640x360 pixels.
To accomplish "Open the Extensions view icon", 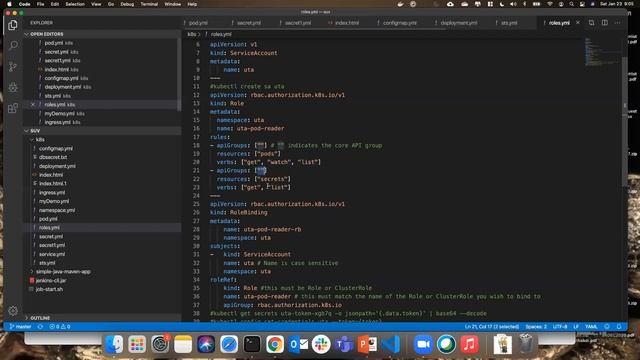I will (13, 108).
